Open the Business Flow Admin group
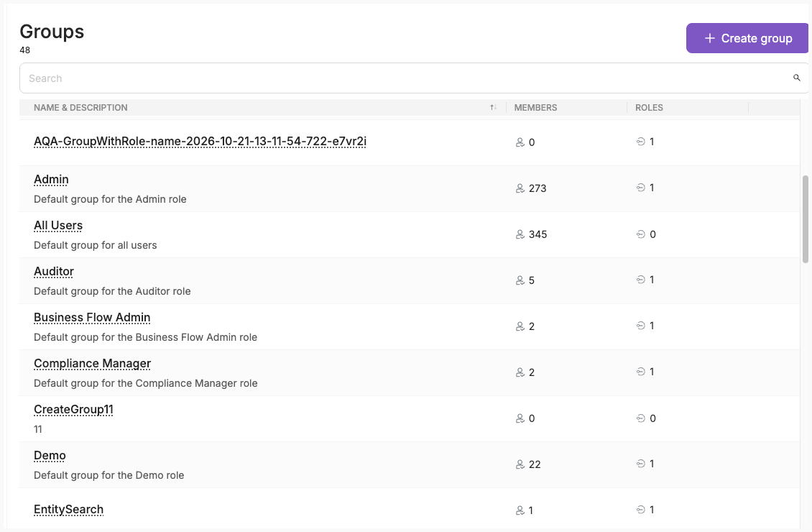The width and height of the screenshot is (812, 532). pyautogui.click(x=92, y=318)
